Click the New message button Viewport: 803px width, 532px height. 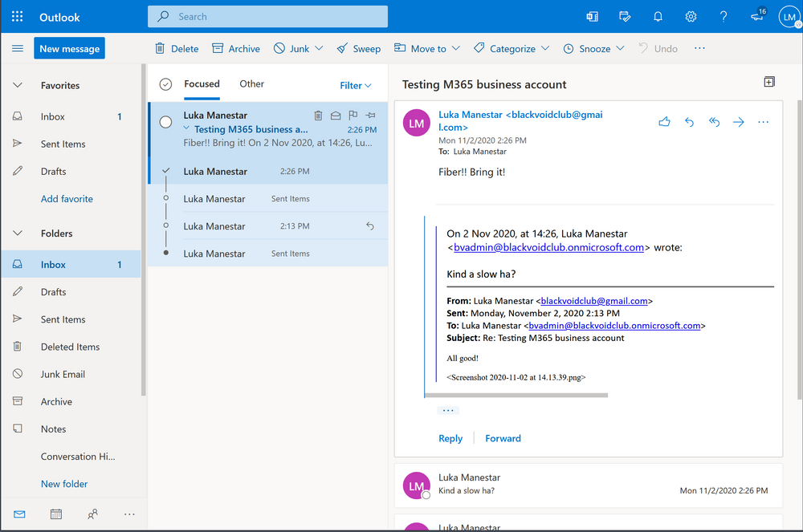[x=69, y=49]
